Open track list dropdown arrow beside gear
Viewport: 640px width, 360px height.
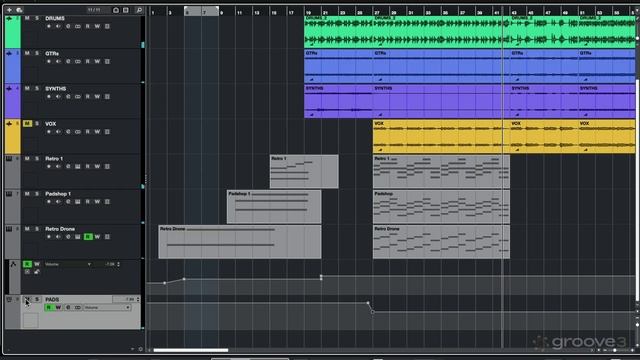pos(132,349)
